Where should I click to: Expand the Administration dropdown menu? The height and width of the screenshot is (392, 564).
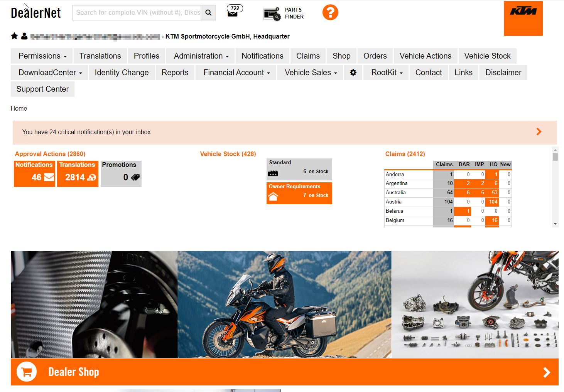(x=201, y=56)
